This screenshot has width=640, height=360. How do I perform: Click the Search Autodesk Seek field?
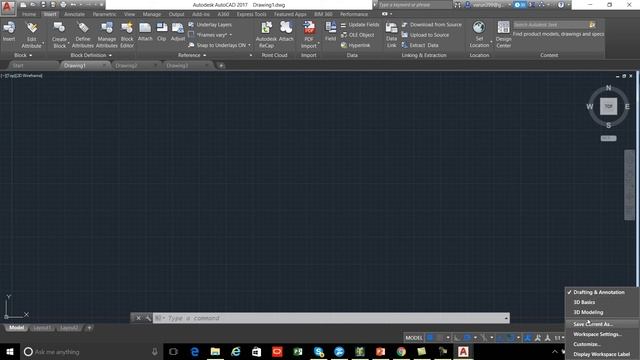(x=550, y=25)
